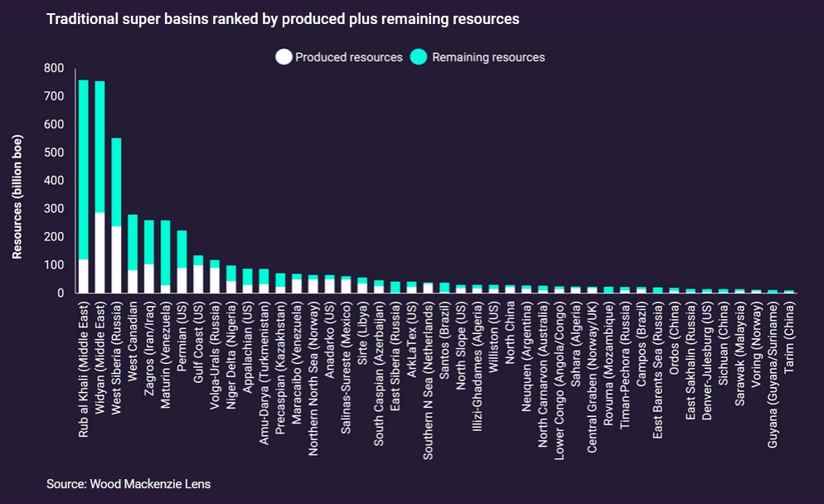Click the teal portion of West Siberia bar

click(116, 182)
